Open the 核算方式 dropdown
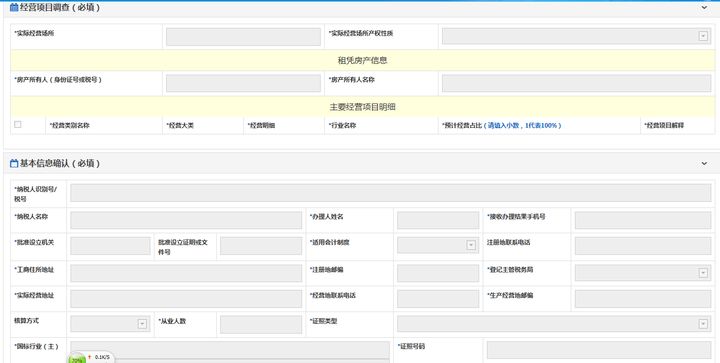This screenshot has width=720, height=363. pos(110,324)
